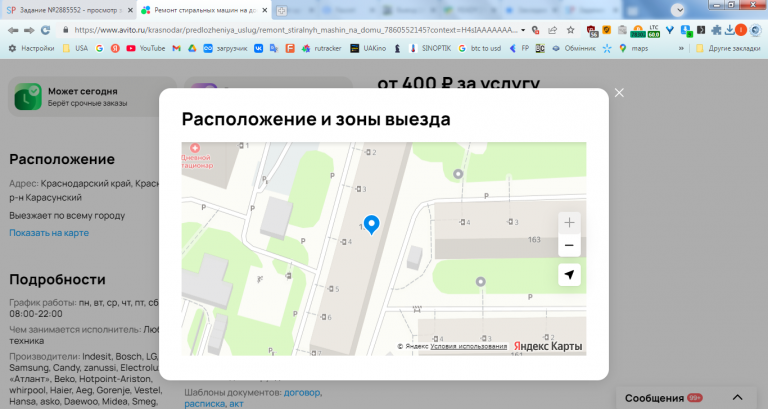Open the Google bookmark icon
Screen dimensions: 768x409
99,48
